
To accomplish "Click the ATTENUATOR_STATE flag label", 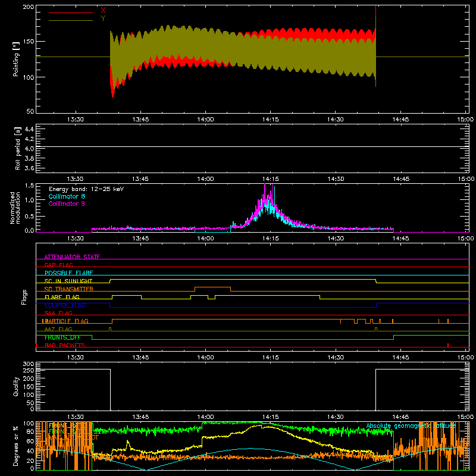I will point(72,257).
